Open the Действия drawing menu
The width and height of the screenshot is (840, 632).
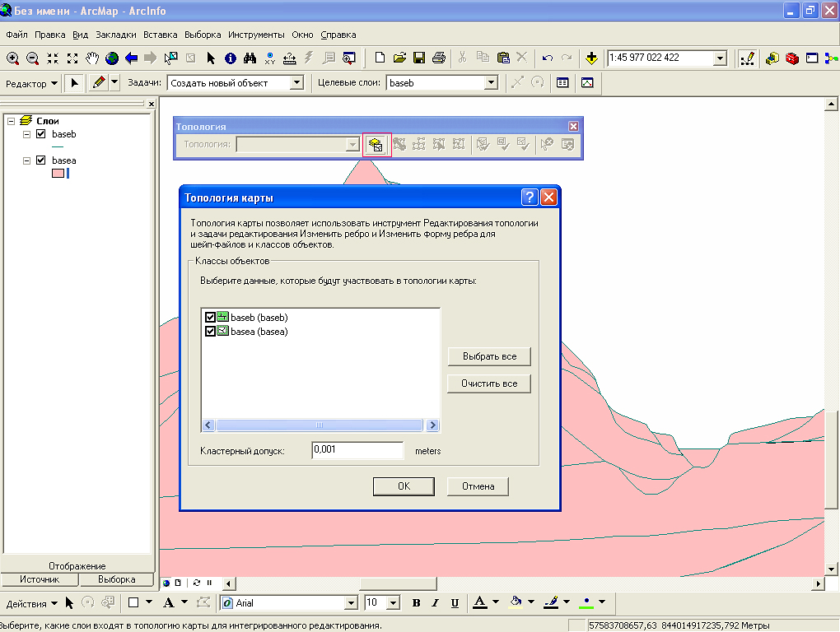click(x=31, y=604)
